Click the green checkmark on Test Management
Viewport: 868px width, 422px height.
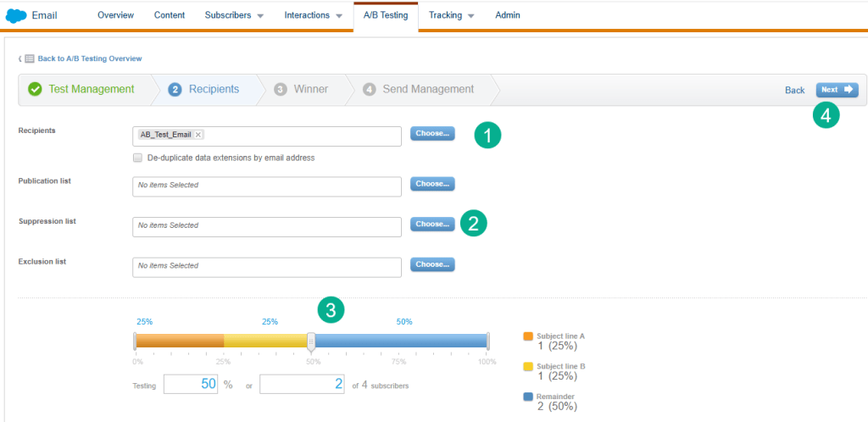pos(35,89)
